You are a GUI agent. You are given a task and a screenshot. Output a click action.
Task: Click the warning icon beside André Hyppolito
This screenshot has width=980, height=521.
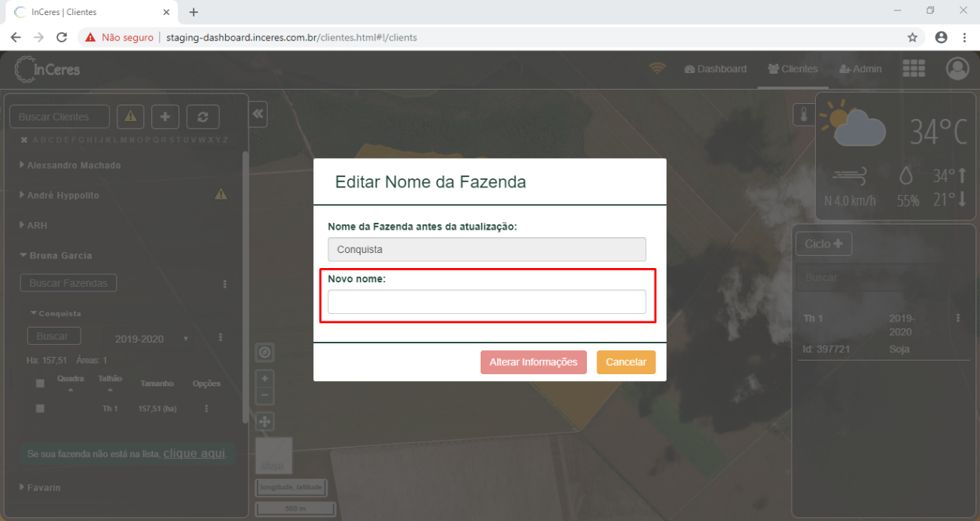[x=221, y=194]
